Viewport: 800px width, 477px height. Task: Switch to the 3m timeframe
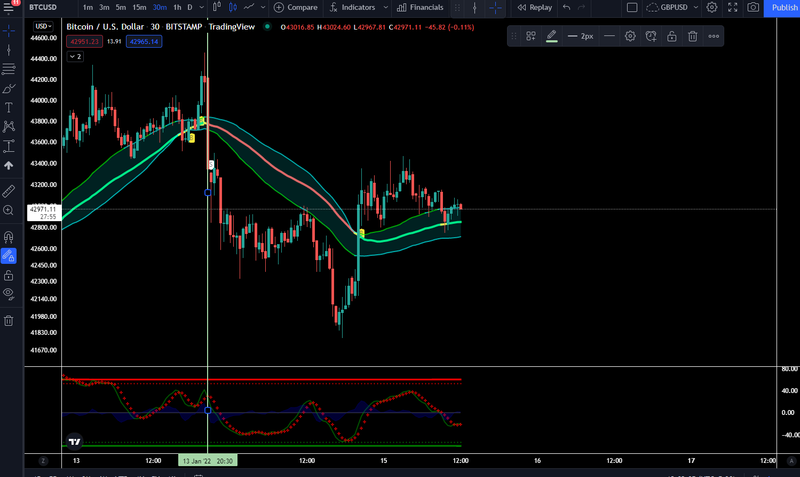click(104, 8)
